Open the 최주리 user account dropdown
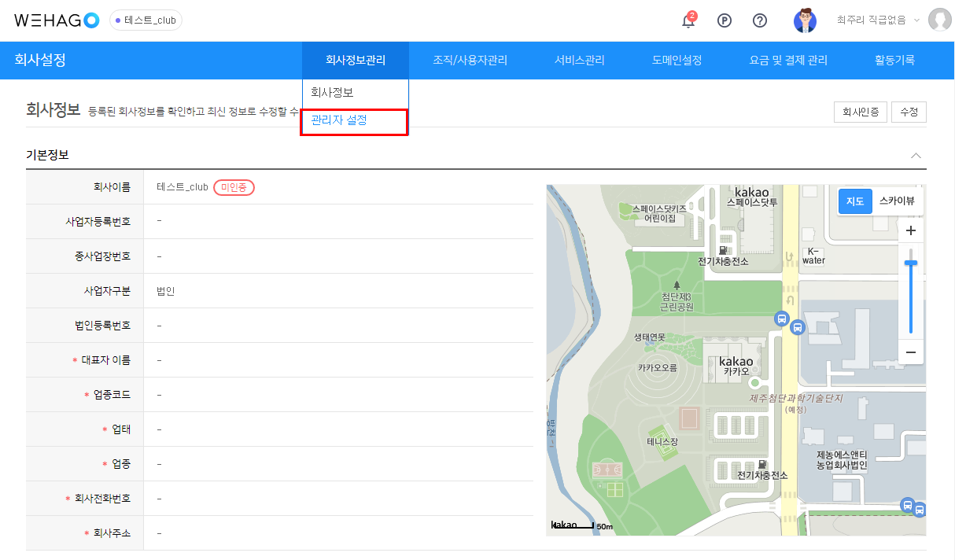Image resolution: width=955 pixels, height=560 pixels. [x=878, y=20]
